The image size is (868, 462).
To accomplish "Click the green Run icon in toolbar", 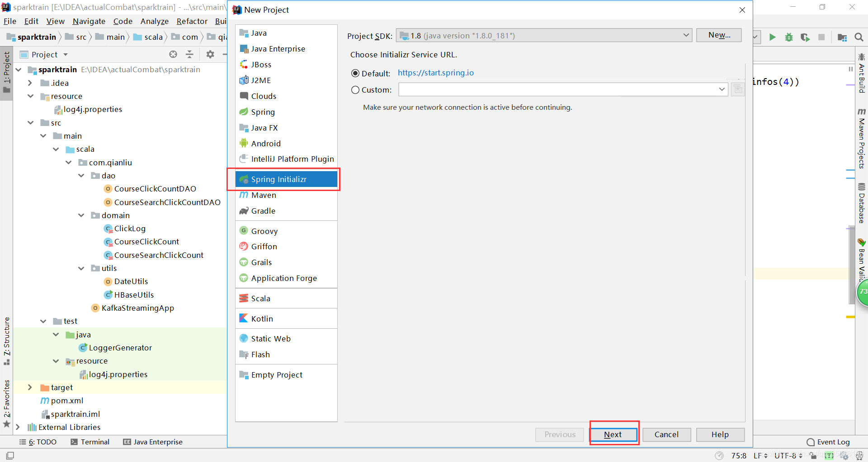I will [x=772, y=37].
